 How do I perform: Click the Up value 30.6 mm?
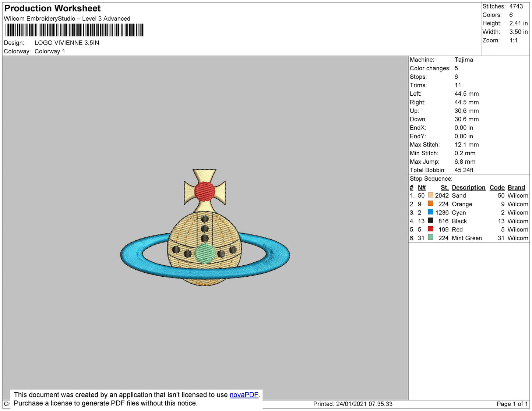[466, 110]
